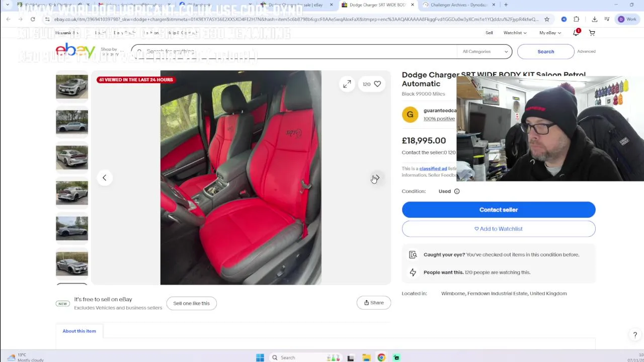This screenshot has width=644, height=362.
Task: Expand the Watchlist dropdown
Action: pyautogui.click(x=515, y=33)
